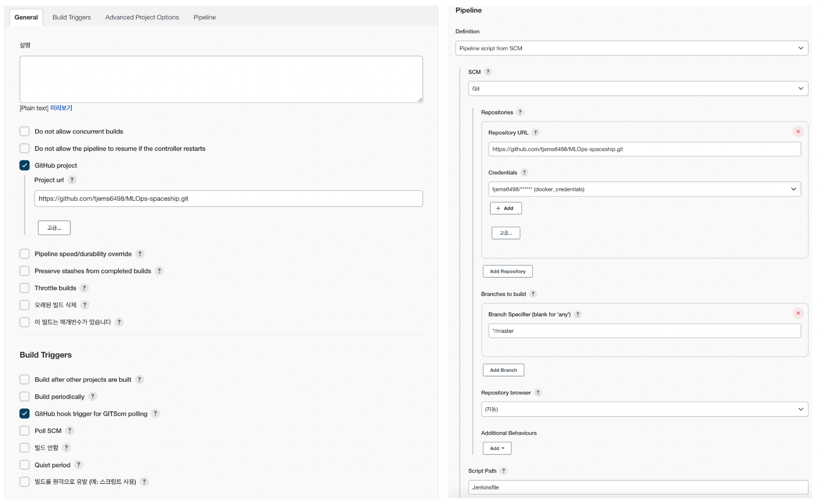Uncheck the GitHub project checkbox
This screenshot has width=819, height=504.
(24, 166)
